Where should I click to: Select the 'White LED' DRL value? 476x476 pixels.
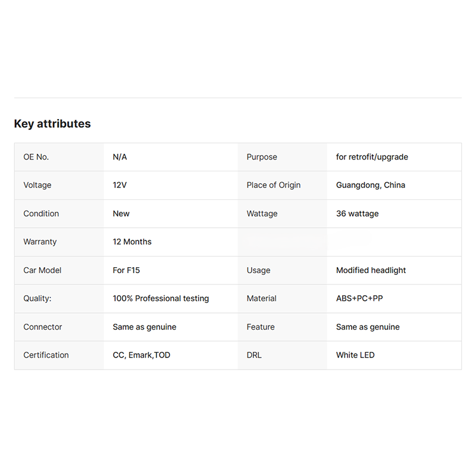355,355
